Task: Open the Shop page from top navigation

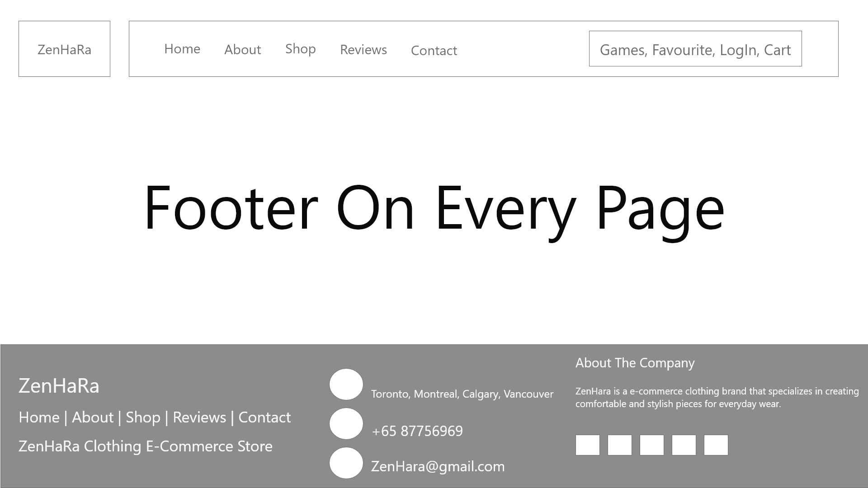Action: click(300, 48)
